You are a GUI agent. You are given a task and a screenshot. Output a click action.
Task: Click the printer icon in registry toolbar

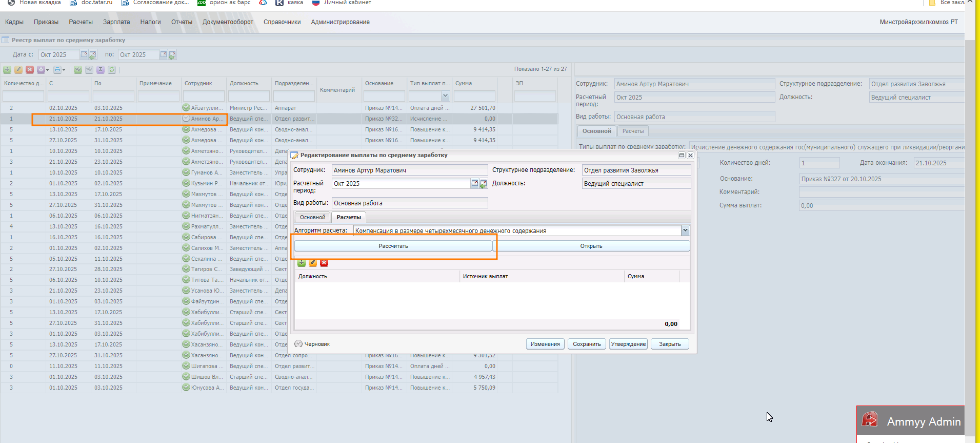coord(57,70)
